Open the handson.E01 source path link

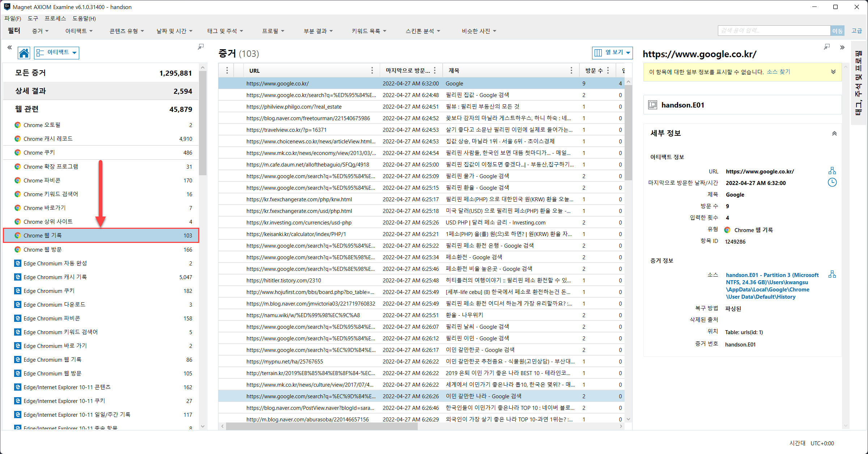click(772, 286)
